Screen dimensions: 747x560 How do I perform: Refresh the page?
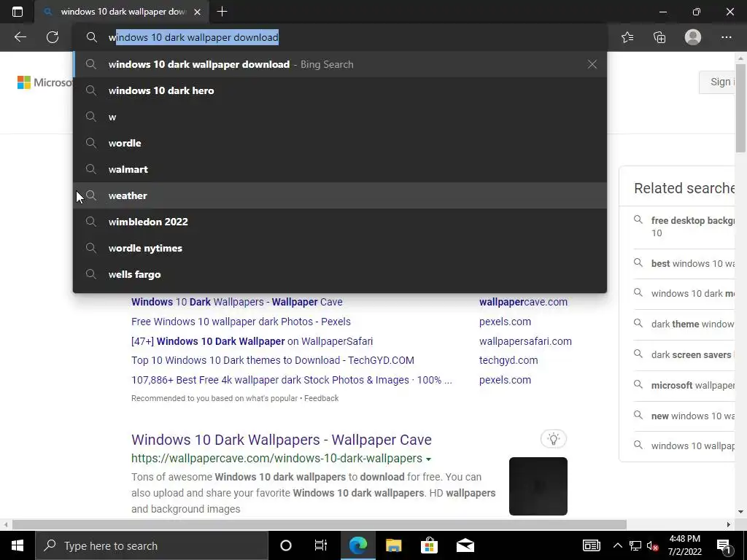tap(53, 37)
